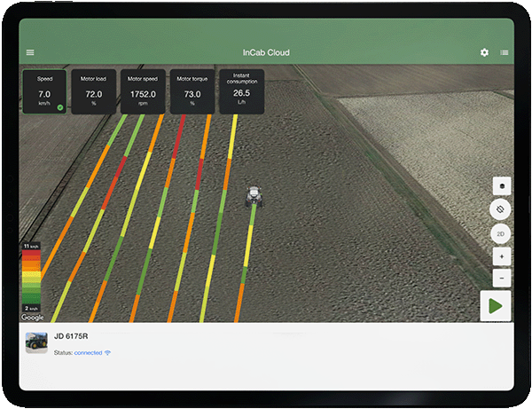Select the Motor speed card

(x=143, y=91)
